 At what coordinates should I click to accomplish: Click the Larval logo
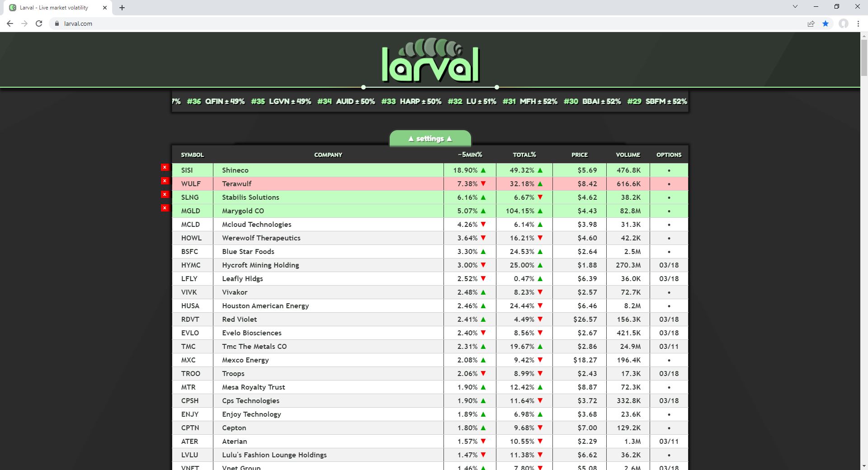(x=430, y=60)
